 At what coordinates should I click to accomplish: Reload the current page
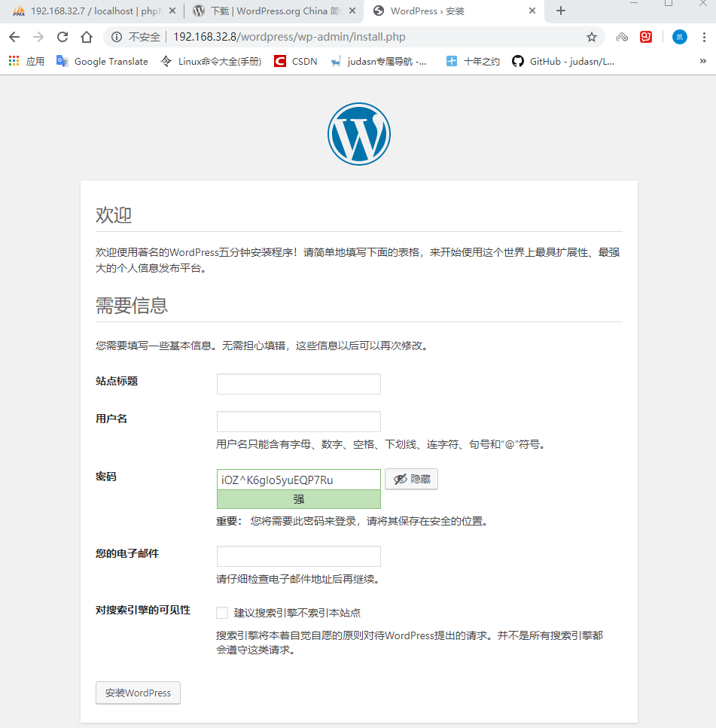tap(62, 36)
